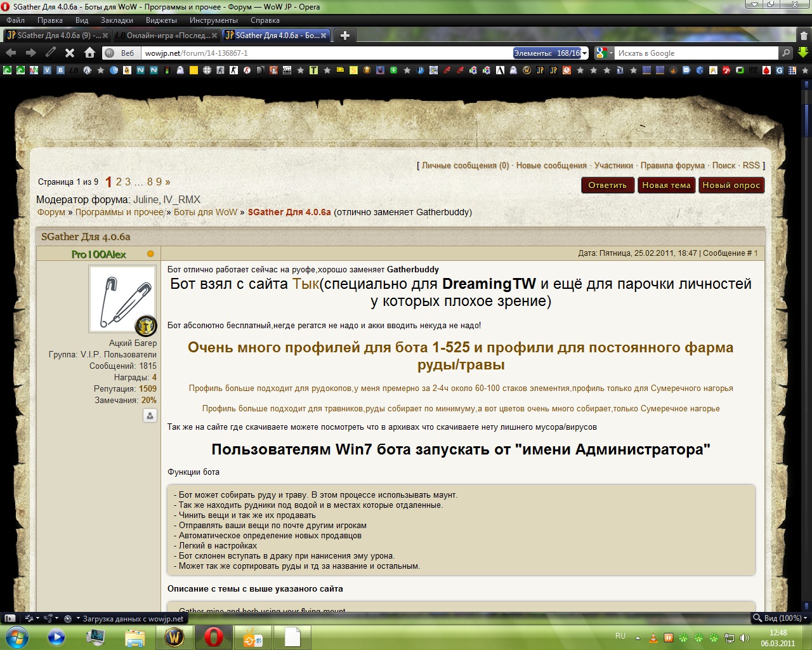This screenshot has width=812, height=650.
Task: Stop page loading with the X button
Action: pyautogui.click(x=70, y=53)
